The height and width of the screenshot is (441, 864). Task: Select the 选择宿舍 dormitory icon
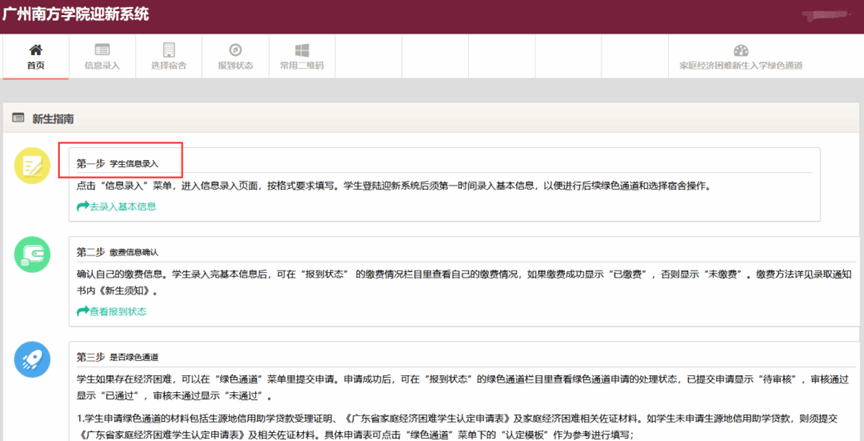coord(168,50)
